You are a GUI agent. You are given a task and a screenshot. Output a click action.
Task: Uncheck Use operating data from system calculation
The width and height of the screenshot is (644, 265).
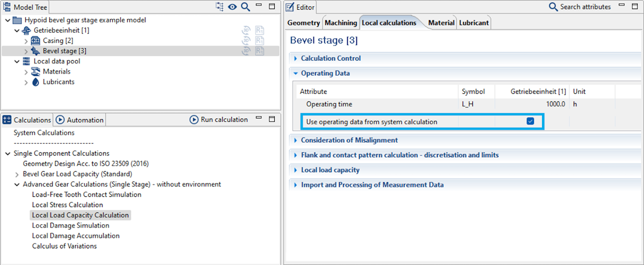pyautogui.click(x=530, y=122)
